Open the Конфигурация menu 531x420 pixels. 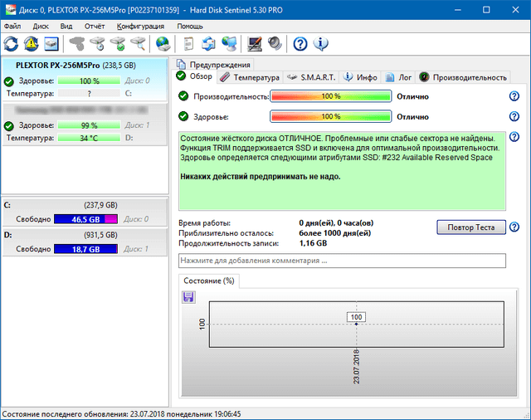(x=140, y=26)
